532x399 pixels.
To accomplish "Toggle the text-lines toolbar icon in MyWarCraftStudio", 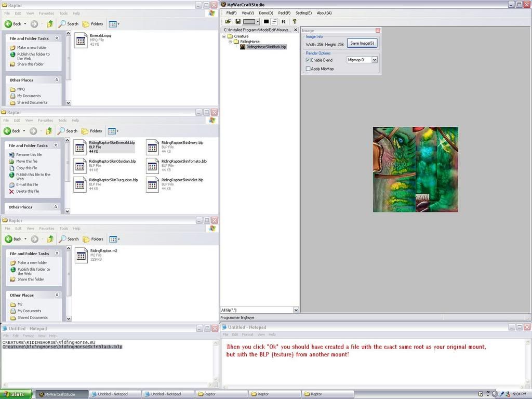I will pos(274,22).
